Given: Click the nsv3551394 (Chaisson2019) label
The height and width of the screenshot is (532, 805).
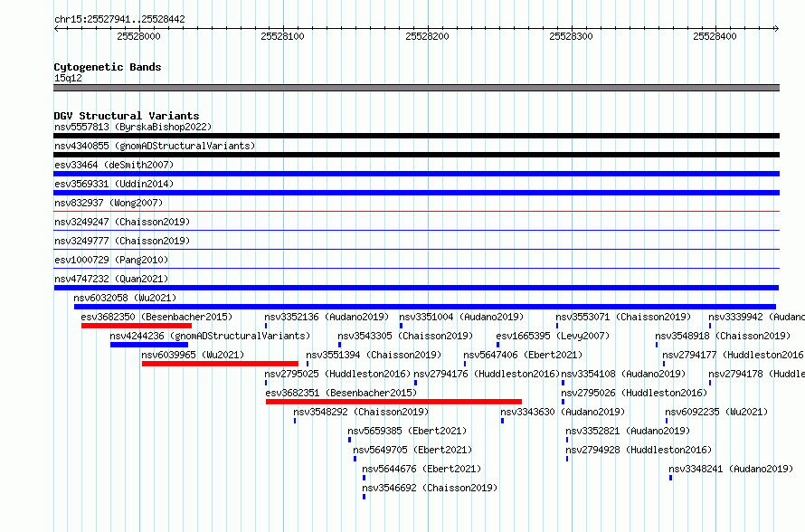Looking at the screenshot, I should (374, 355).
